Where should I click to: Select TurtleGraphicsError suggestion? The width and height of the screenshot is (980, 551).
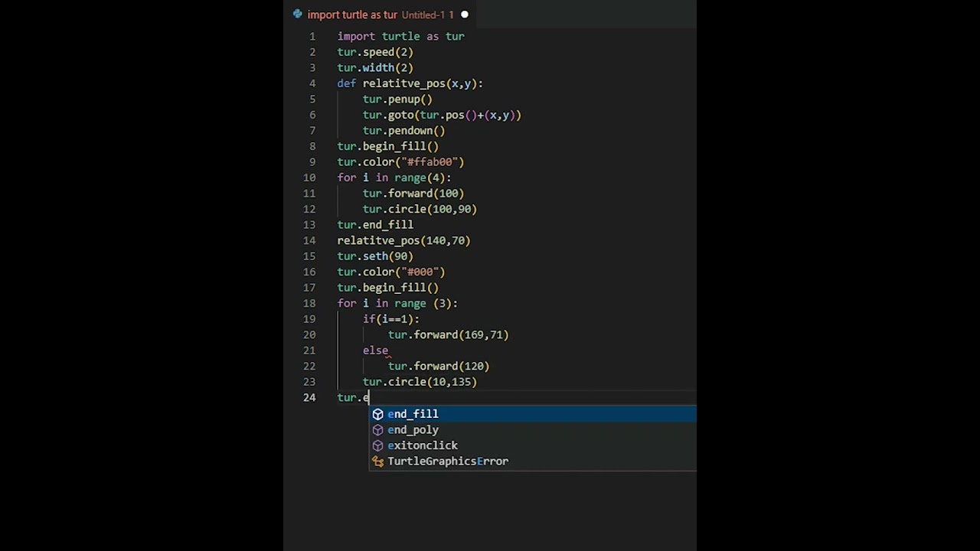[533, 461]
